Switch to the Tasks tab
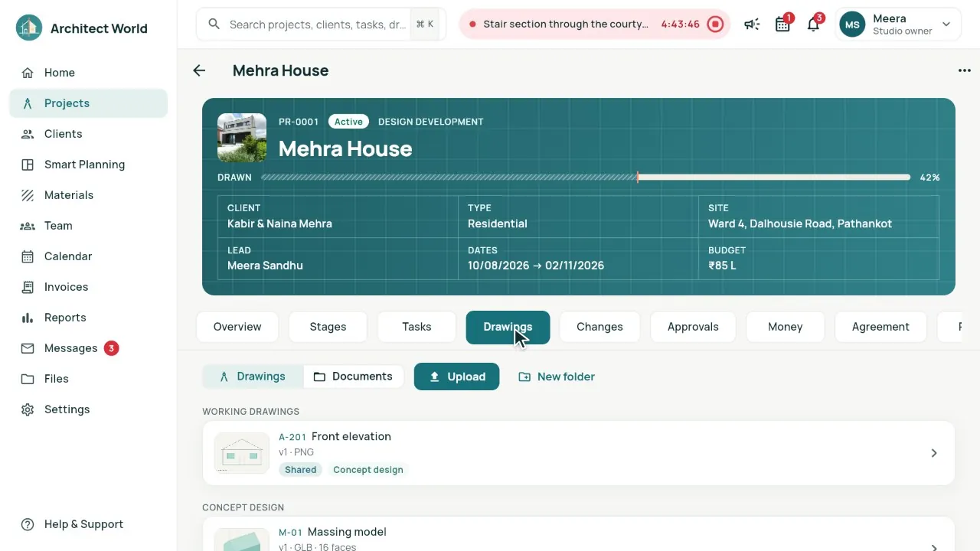Screen dimensions: 980x551 (x=416, y=327)
